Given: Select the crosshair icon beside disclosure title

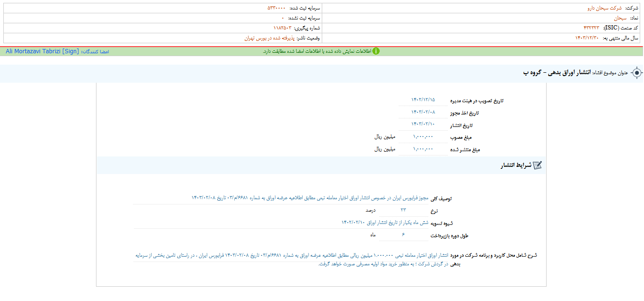Looking at the screenshot, I should tap(637, 72).
